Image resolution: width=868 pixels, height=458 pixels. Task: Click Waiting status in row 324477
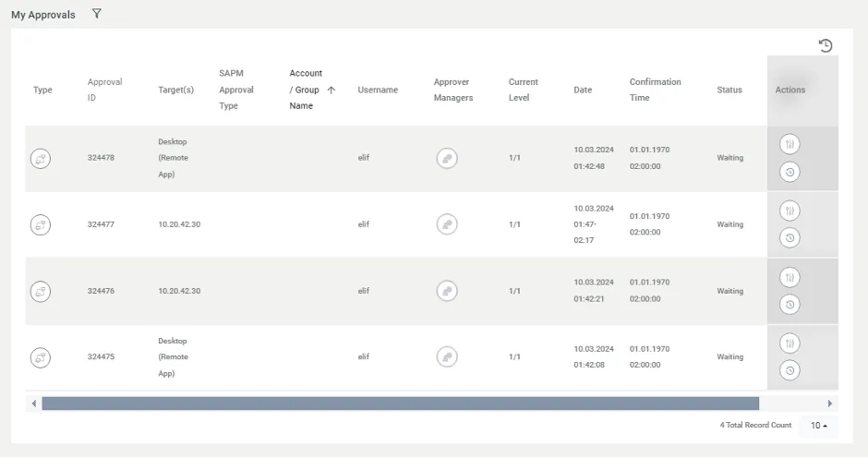(730, 224)
